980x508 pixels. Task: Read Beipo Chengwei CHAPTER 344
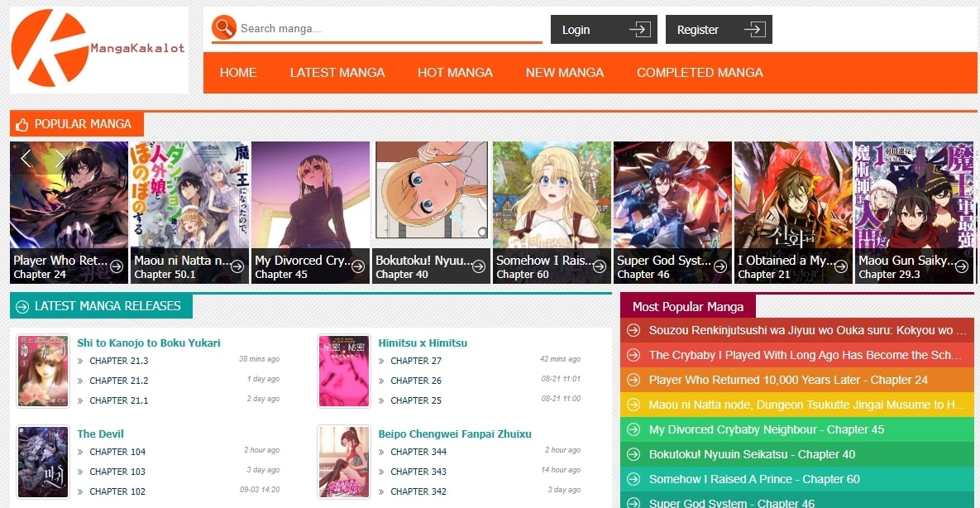418,453
